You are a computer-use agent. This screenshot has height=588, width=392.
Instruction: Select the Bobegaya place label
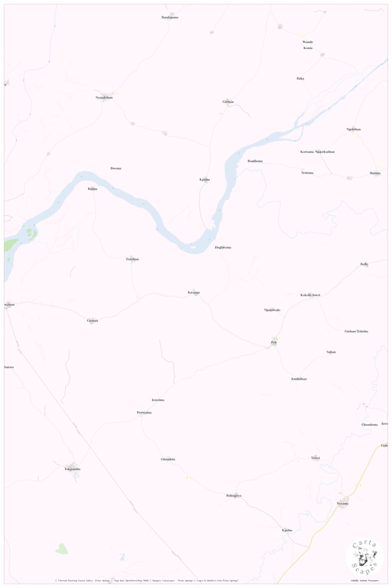tap(234, 496)
